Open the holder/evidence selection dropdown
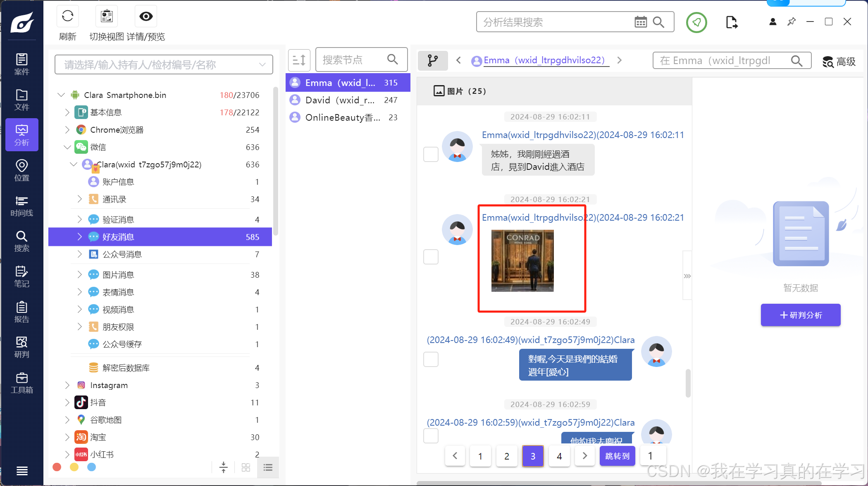 164,64
